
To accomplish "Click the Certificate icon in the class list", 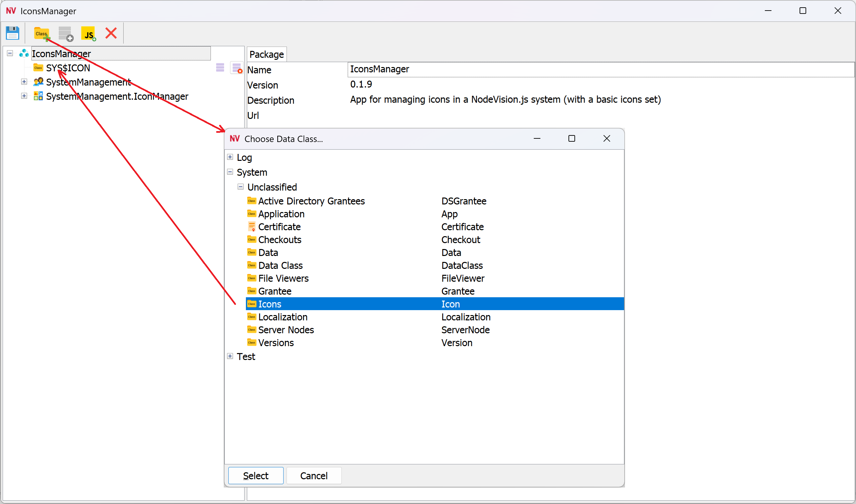I will [x=252, y=227].
